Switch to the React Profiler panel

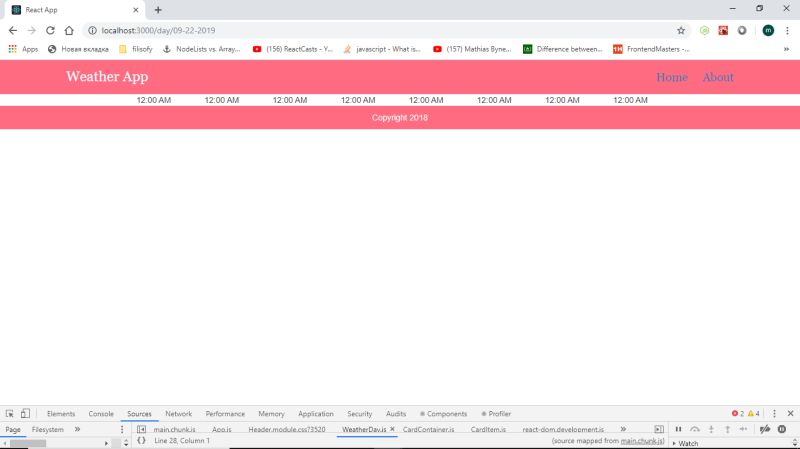tap(496, 414)
